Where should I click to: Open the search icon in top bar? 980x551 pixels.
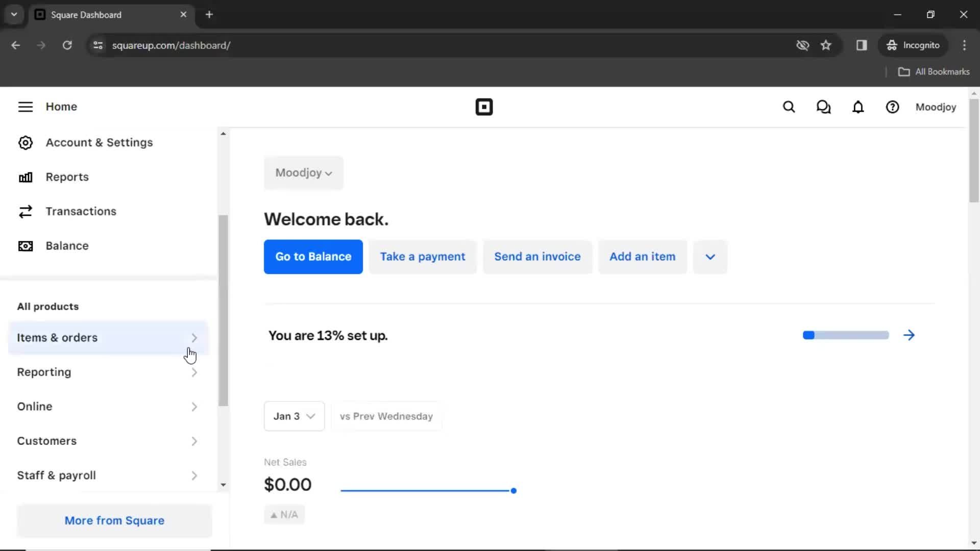(x=789, y=107)
